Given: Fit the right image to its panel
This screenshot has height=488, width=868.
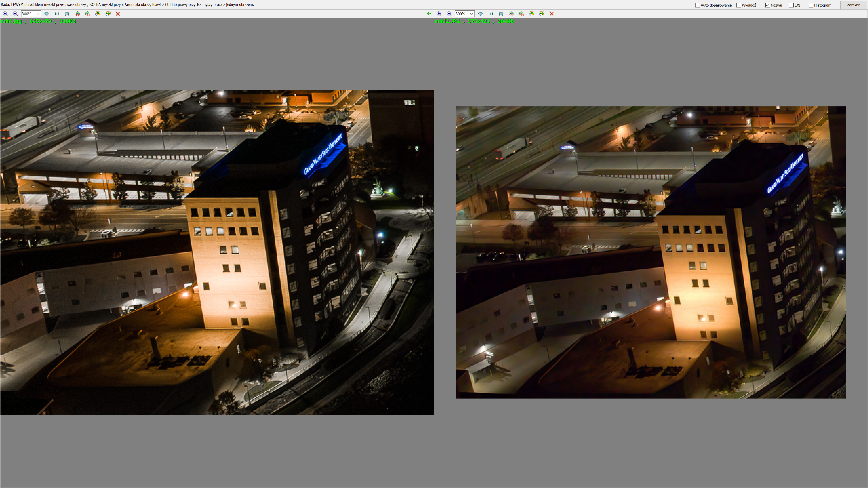Looking at the screenshot, I should click(x=501, y=14).
